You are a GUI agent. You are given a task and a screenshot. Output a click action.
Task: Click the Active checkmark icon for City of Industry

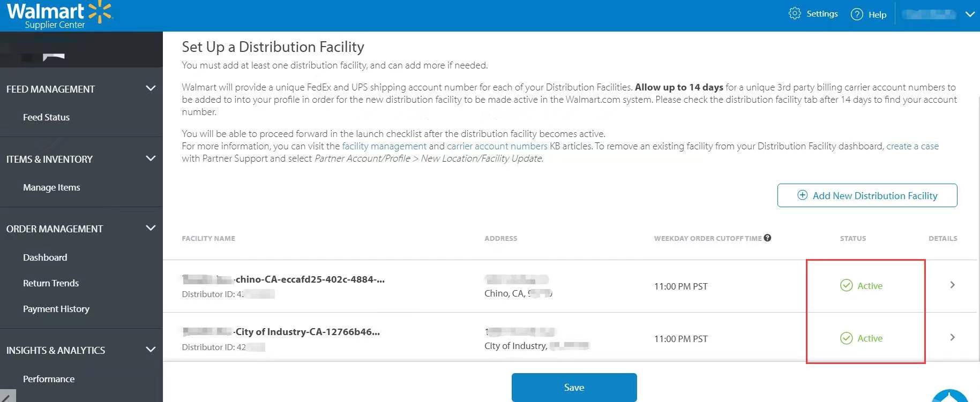[846, 338]
